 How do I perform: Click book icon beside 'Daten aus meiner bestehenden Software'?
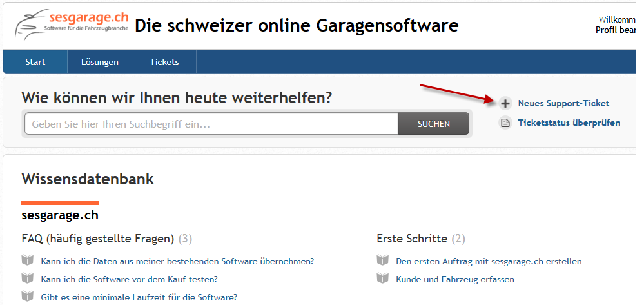point(28,261)
